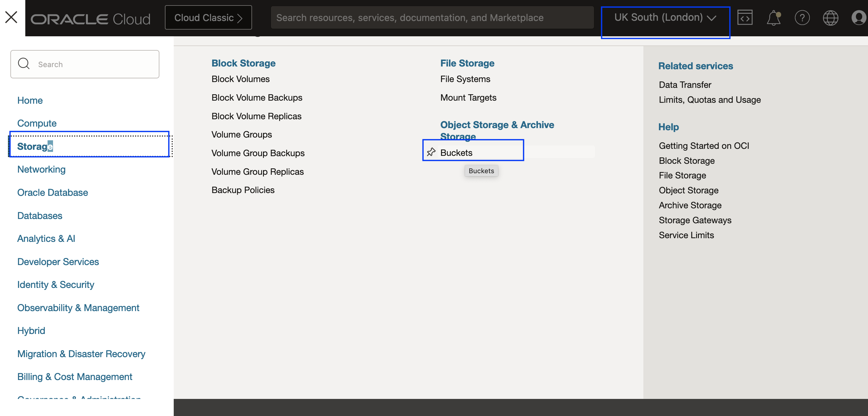Viewport: 868px width, 416px height.
Task: Select Oracle Database category
Action: tap(52, 192)
